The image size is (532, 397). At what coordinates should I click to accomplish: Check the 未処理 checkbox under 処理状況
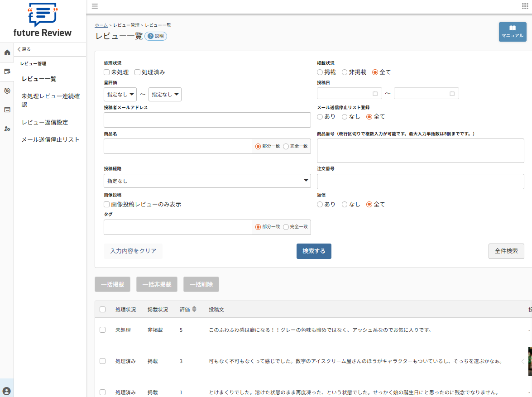pyautogui.click(x=106, y=72)
